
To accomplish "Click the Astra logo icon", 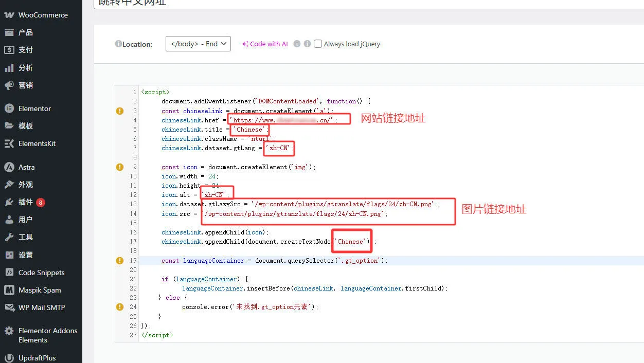I will [x=9, y=167].
